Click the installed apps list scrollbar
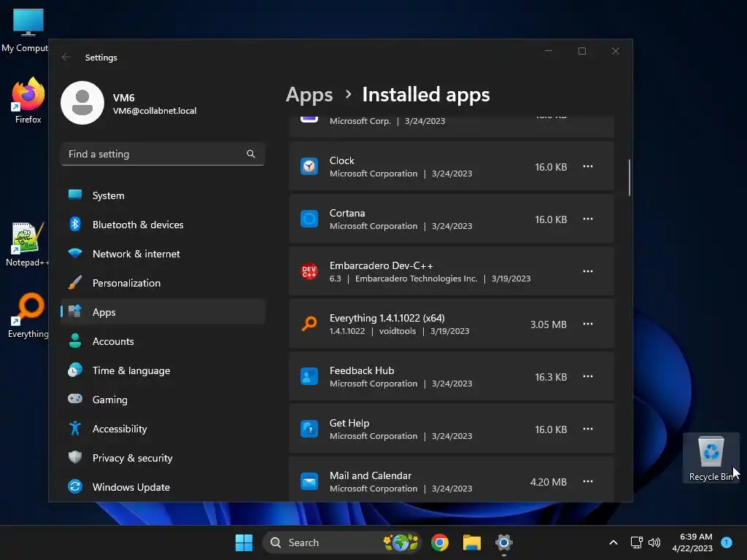Viewport: 747px width, 560px height. (630, 178)
